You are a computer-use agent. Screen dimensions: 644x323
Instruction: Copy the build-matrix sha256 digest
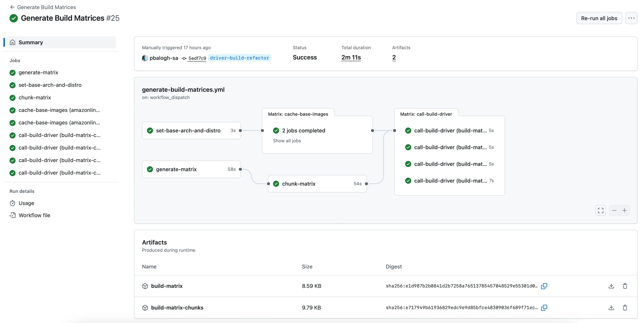[544, 286]
